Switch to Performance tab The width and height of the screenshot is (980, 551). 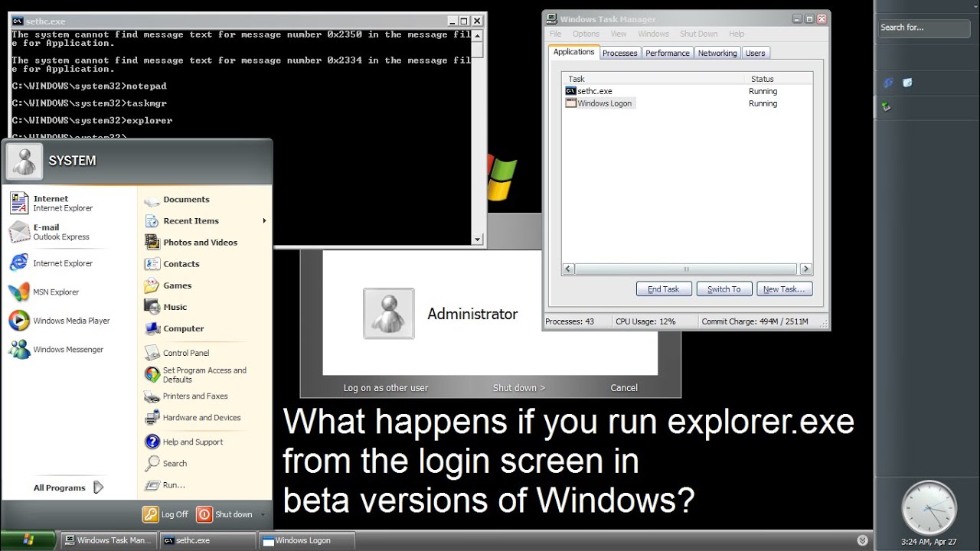(x=667, y=53)
